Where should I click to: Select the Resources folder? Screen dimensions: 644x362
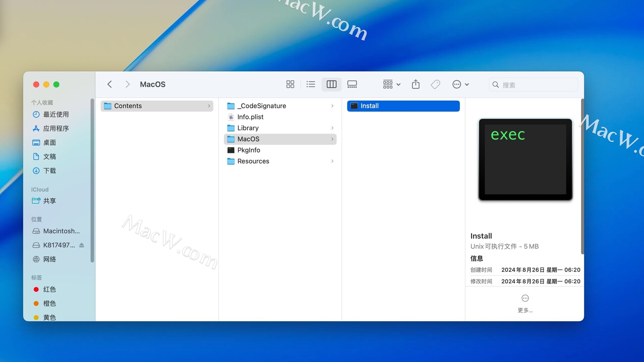click(280, 161)
